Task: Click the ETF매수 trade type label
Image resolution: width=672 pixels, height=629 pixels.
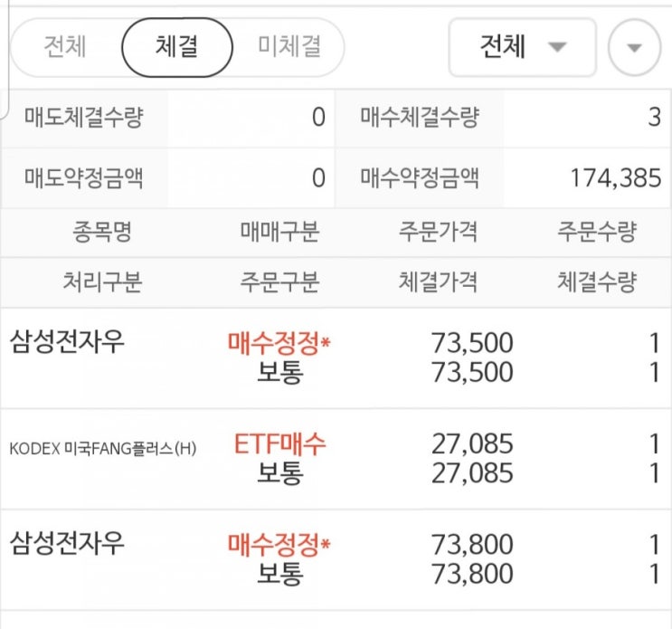Action: [279, 443]
